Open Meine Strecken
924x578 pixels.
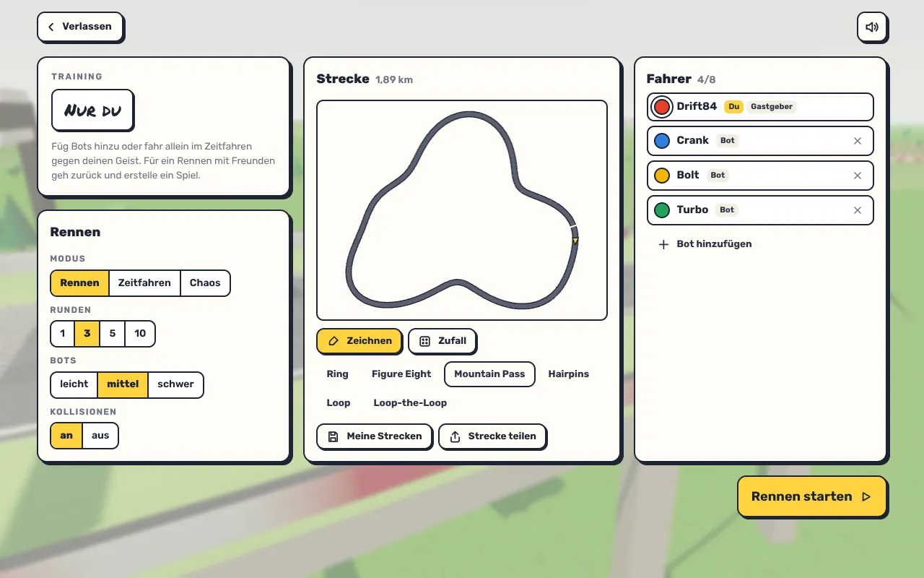coord(374,436)
